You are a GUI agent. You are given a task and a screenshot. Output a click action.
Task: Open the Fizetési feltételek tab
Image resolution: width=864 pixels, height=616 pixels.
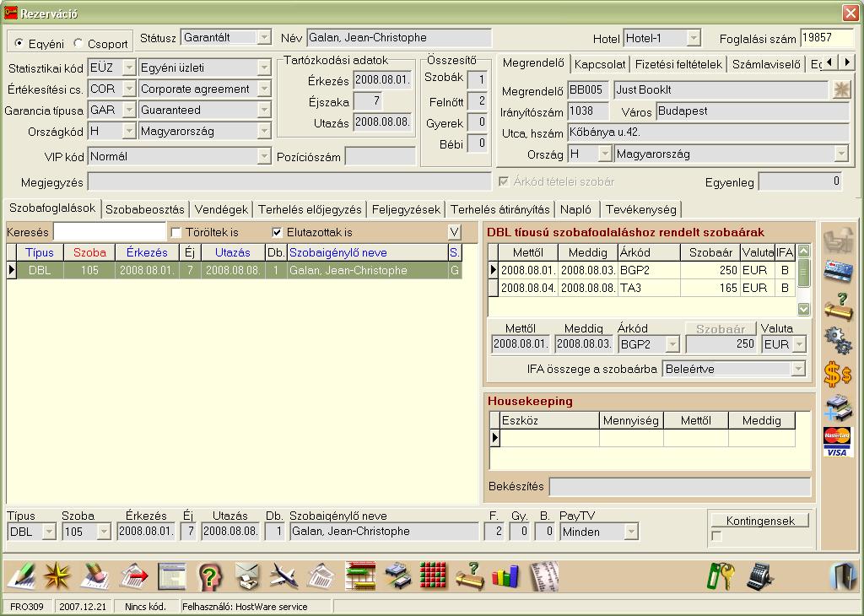pos(678,64)
